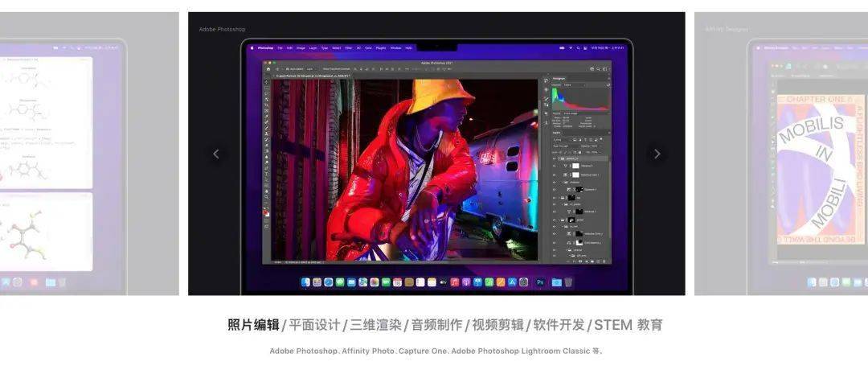Open the File menu in Photoshop

[280, 48]
